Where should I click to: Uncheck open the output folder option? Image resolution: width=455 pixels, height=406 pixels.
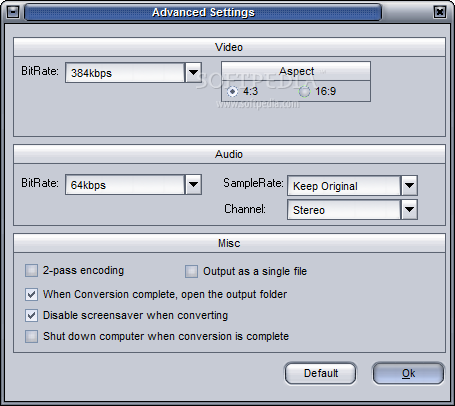31,295
